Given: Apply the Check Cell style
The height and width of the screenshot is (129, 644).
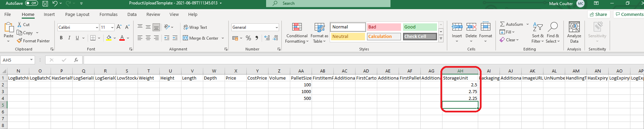Looking at the screenshot, I should [x=420, y=37].
